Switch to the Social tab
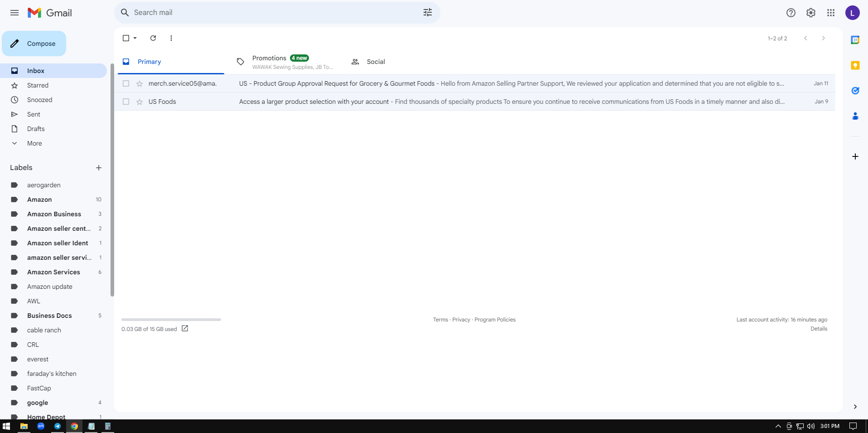Screen dimensions: 868x433 pyautogui.click(x=400, y=62)
